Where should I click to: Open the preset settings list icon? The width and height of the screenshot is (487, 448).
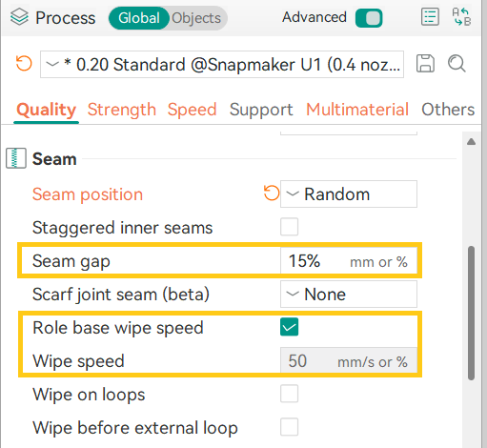(x=430, y=17)
